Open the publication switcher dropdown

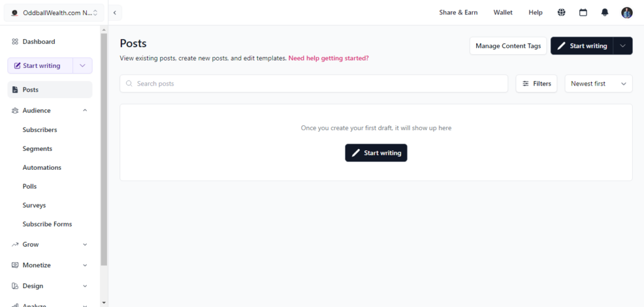(54, 13)
